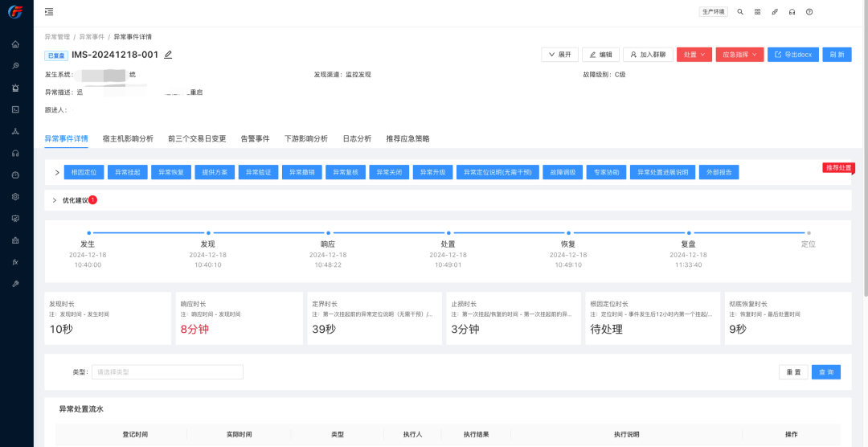Click the 根因定位 action button
The width and height of the screenshot is (868, 447).
pos(84,172)
